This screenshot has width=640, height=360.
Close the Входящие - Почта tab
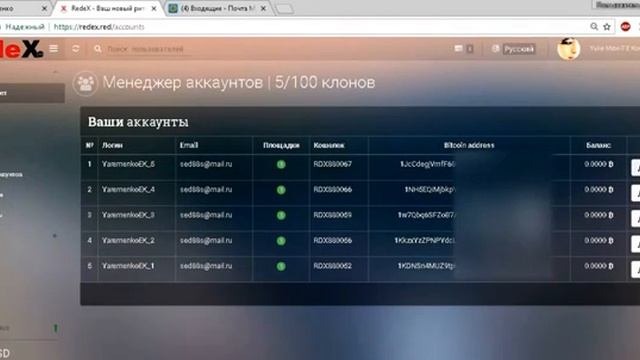(x=263, y=8)
